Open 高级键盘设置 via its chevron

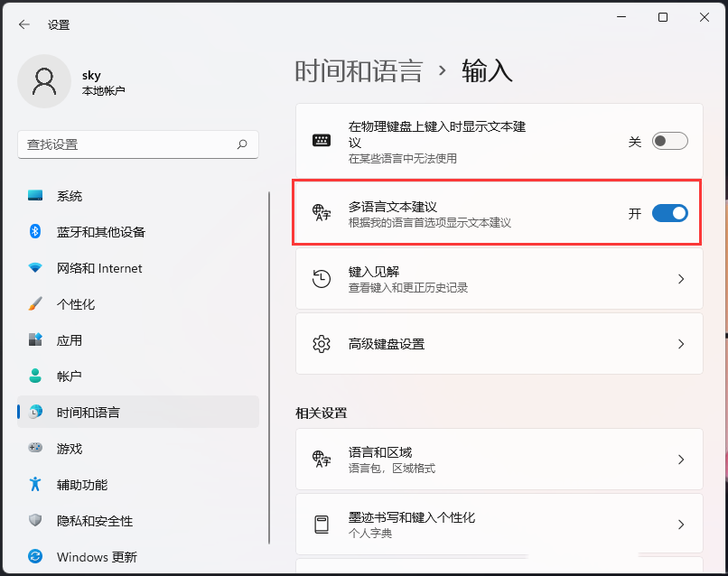point(681,344)
